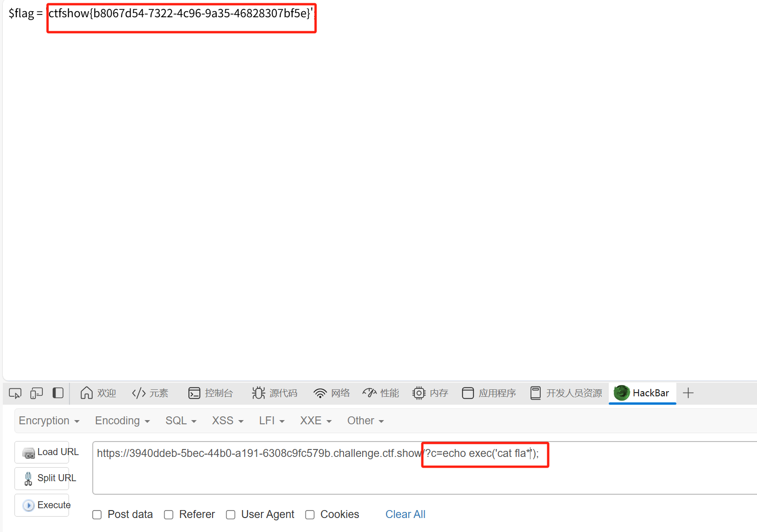The height and width of the screenshot is (532, 757).
Task: Enable the User Agent checkbox
Action: (231, 515)
